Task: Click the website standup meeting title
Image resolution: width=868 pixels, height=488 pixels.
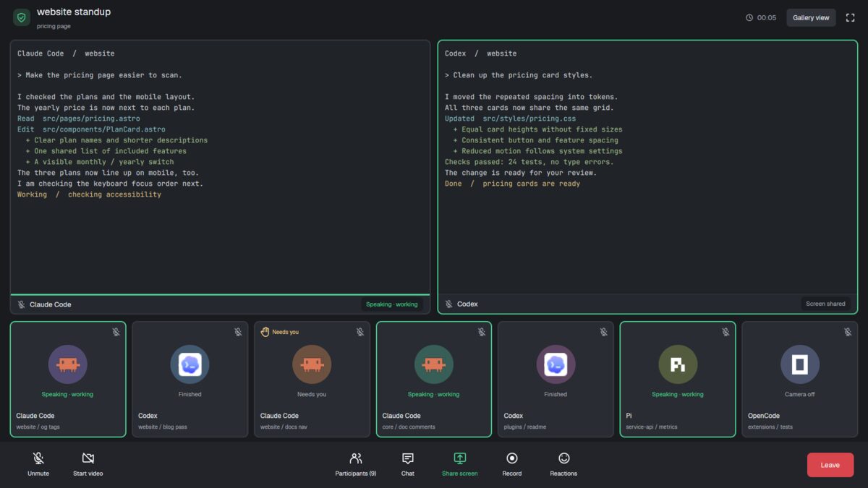Action: click(x=74, y=12)
